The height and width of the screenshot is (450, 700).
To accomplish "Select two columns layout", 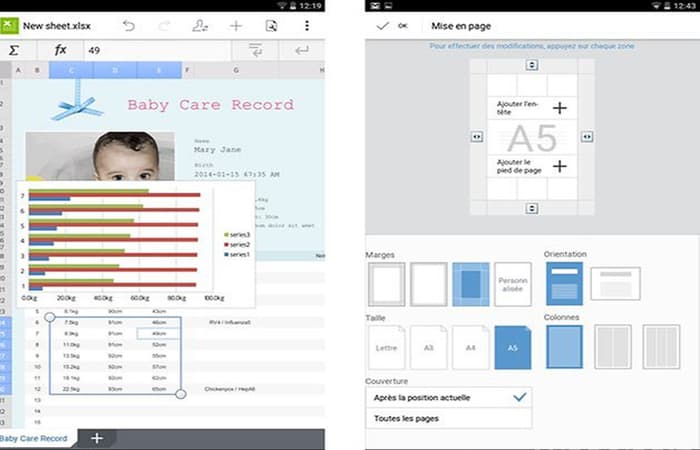I will (613, 347).
